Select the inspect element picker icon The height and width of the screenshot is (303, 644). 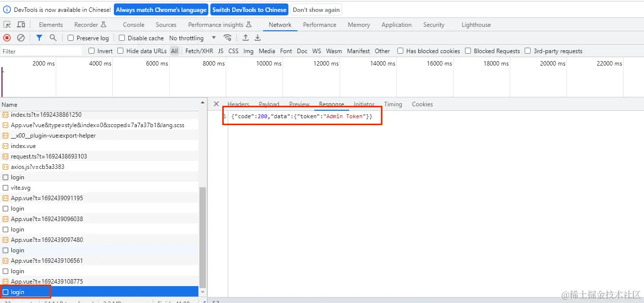7,24
